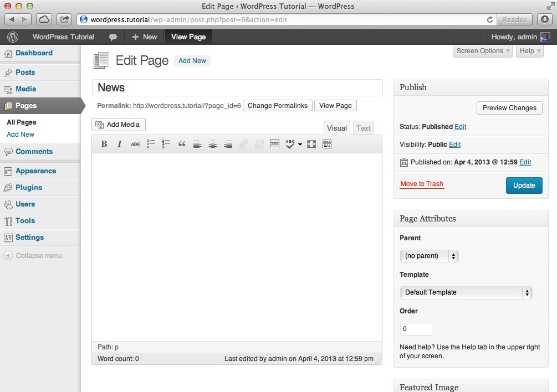The image size is (557, 392).
Task: Switch to the Text editor tab
Action: (364, 128)
